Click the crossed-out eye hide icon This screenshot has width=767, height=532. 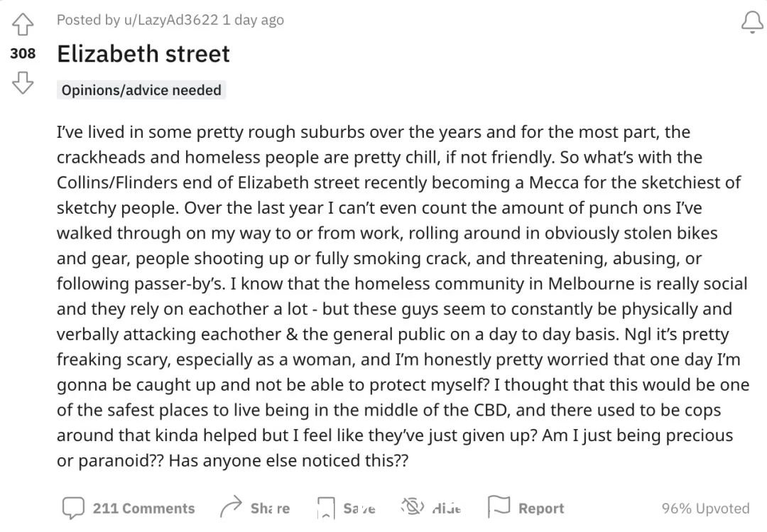pyautogui.click(x=413, y=507)
